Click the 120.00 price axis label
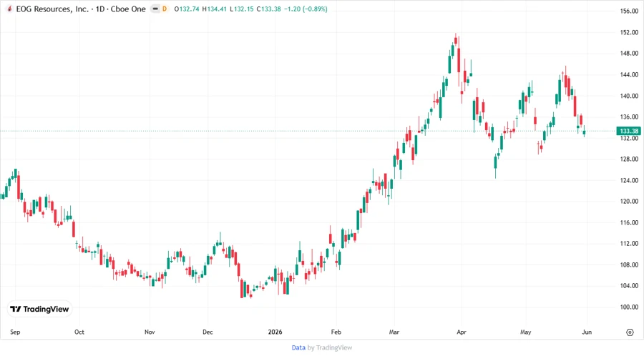The image size is (644, 356). pos(629,202)
